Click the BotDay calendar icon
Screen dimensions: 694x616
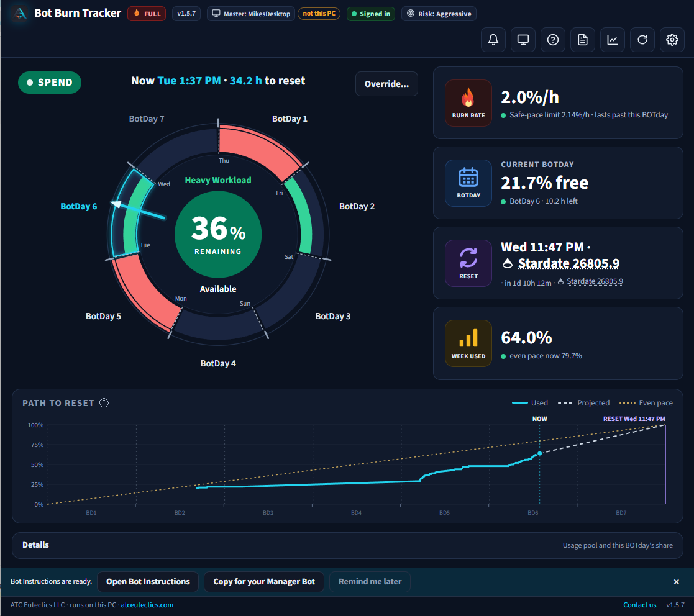click(x=468, y=183)
